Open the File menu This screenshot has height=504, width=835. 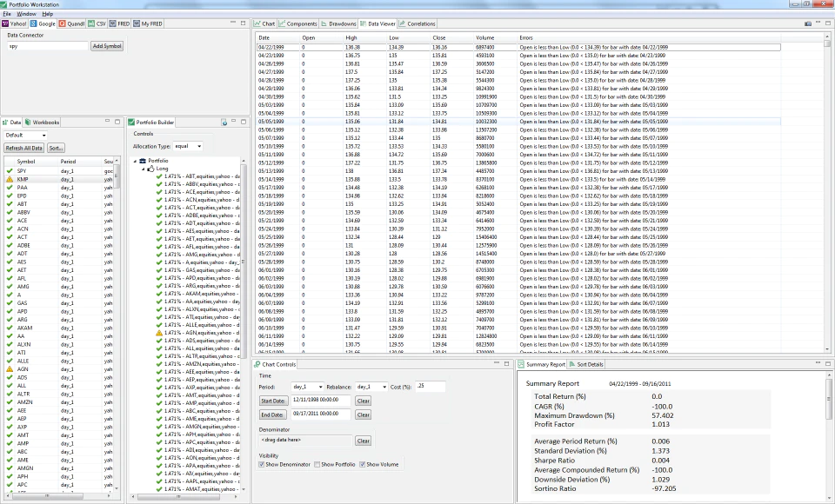[6, 14]
